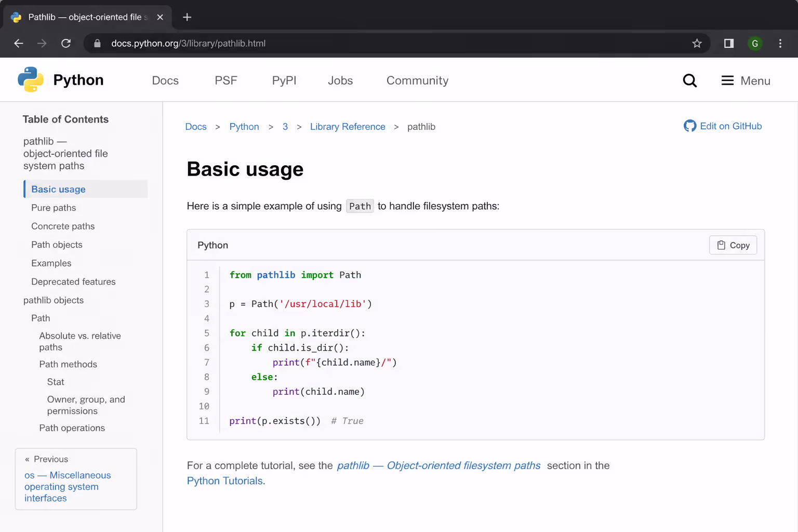Bookmark this page with the star icon
Viewport: 798px width, 532px height.
[x=697, y=44]
